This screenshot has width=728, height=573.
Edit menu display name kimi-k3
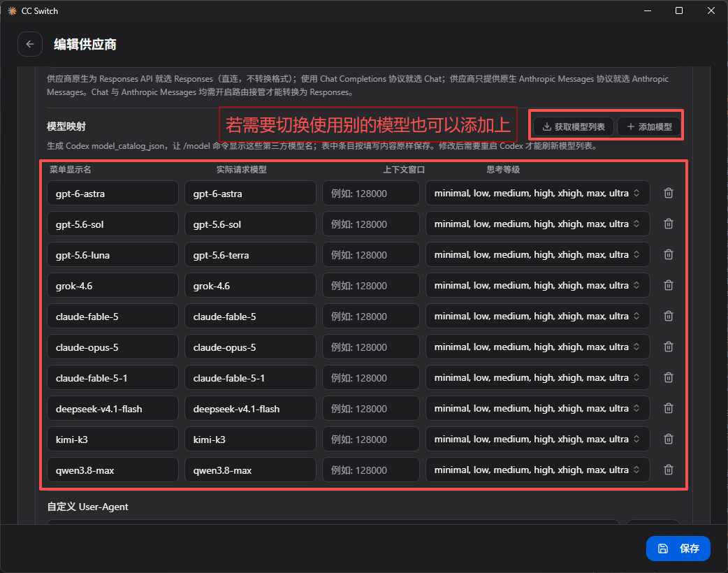pos(112,440)
